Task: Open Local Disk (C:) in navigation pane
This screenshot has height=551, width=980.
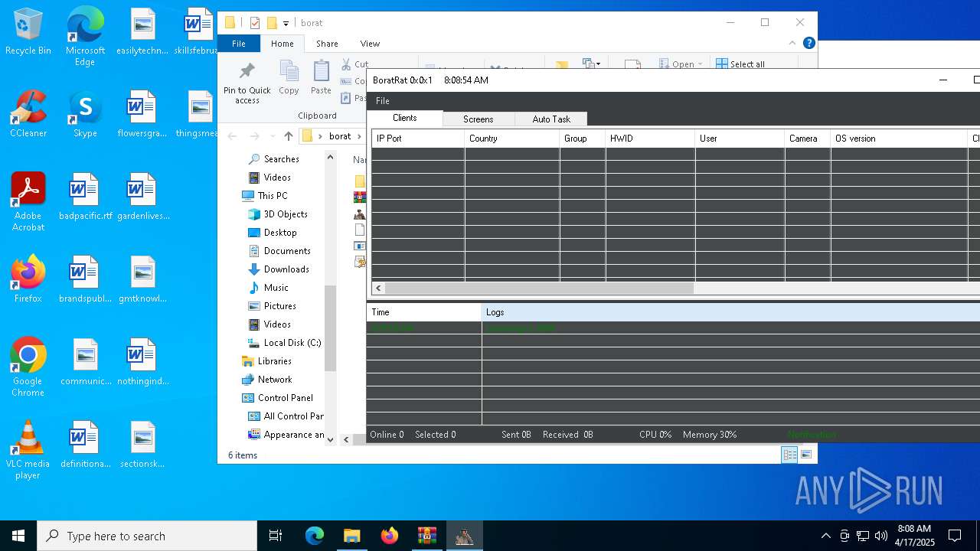Action: point(292,343)
